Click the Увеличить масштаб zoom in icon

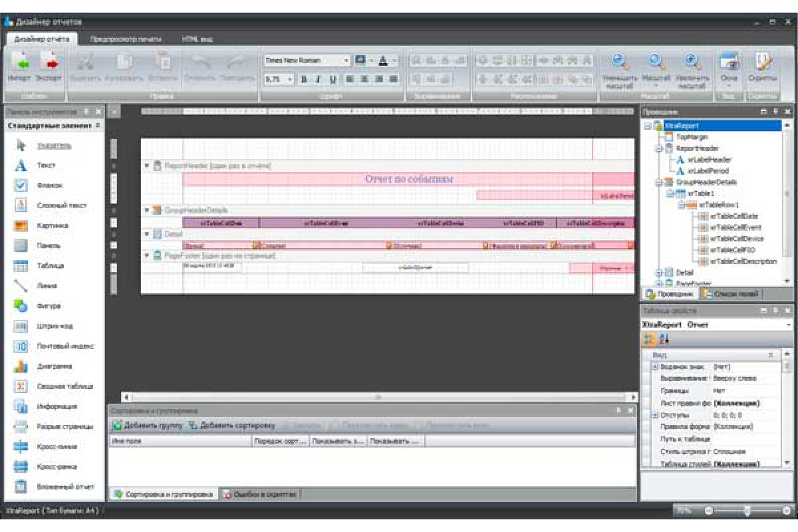pos(692,62)
